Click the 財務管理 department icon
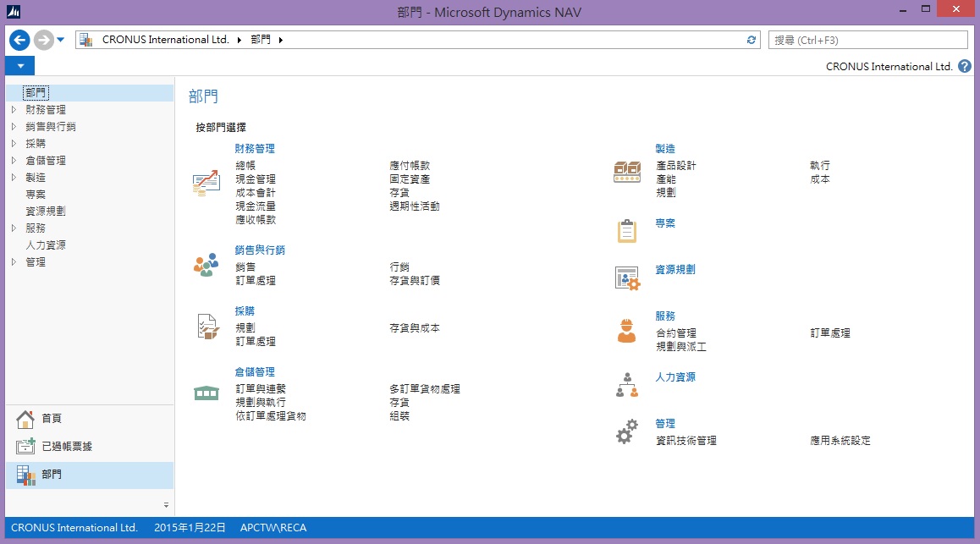The height and width of the screenshot is (544, 980). click(x=206, y=183)
